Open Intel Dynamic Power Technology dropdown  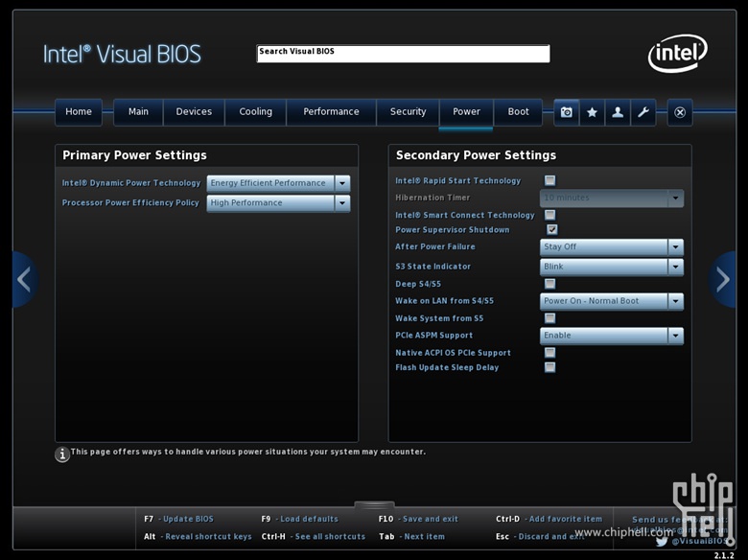pyautogui.click(x=278, y=183)
